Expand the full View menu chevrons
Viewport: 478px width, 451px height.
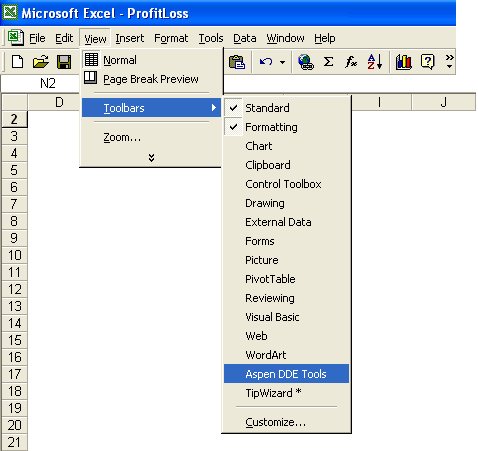click(151, 158)
